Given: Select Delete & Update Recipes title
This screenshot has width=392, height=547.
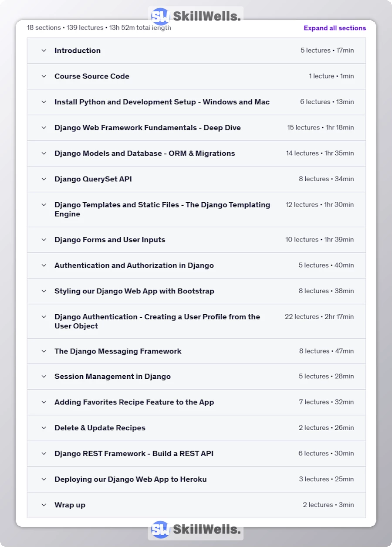Looking at the screenshot, I should click(100, 428).
